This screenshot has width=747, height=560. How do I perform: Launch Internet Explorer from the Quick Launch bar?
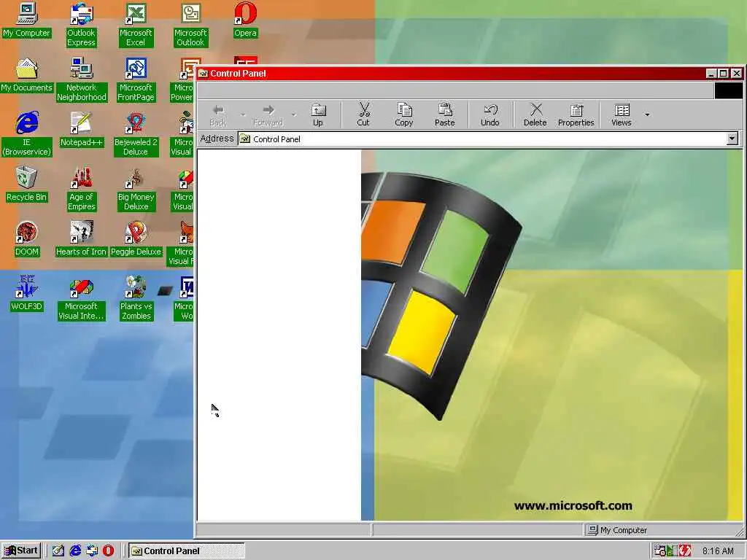75,551
